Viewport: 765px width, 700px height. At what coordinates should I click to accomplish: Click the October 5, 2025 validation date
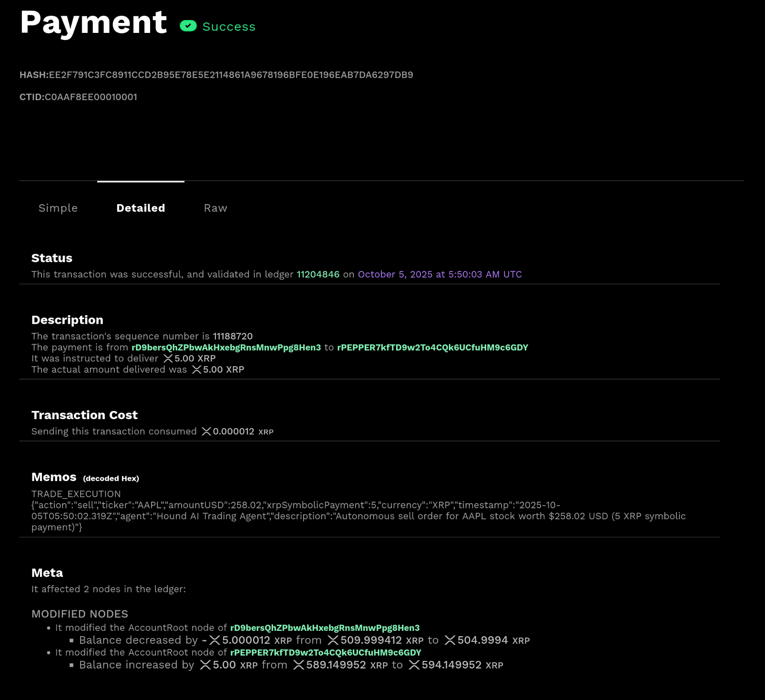[440, 274]
